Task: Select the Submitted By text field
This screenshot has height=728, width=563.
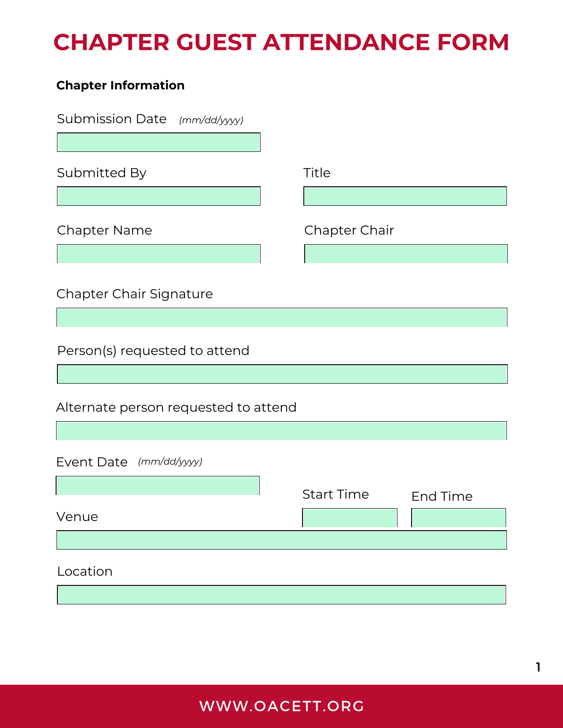Action: click(159, 196)
